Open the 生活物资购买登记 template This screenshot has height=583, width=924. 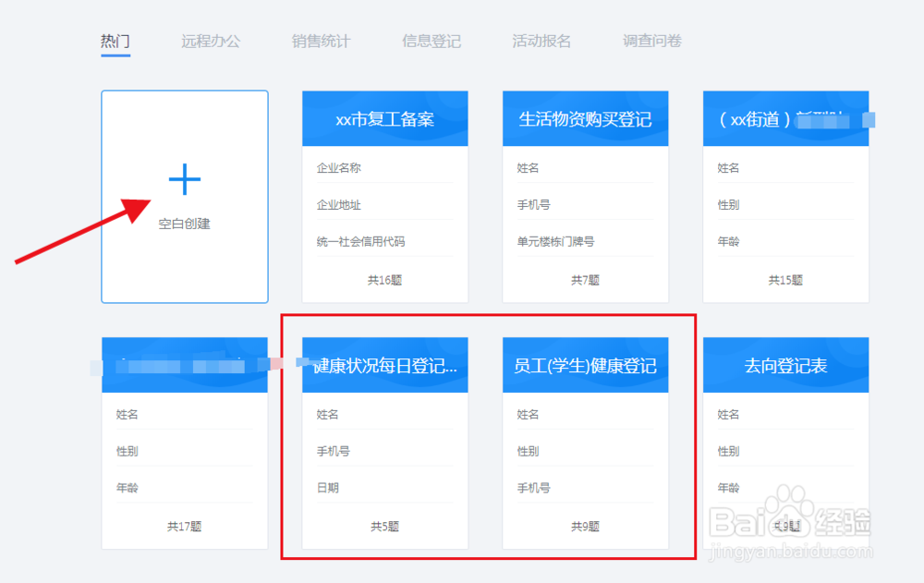tap(585, 118)
